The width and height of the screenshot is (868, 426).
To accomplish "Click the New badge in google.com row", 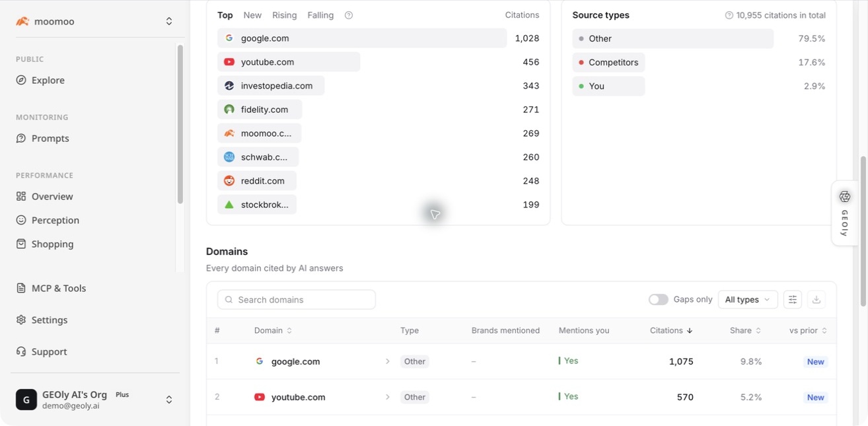I will (815, 361).
